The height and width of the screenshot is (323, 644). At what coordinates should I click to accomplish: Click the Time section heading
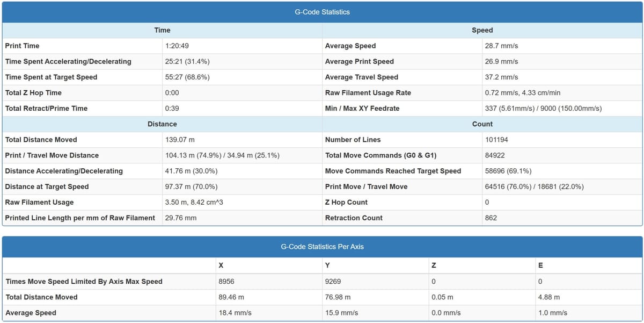coord(162,30)
